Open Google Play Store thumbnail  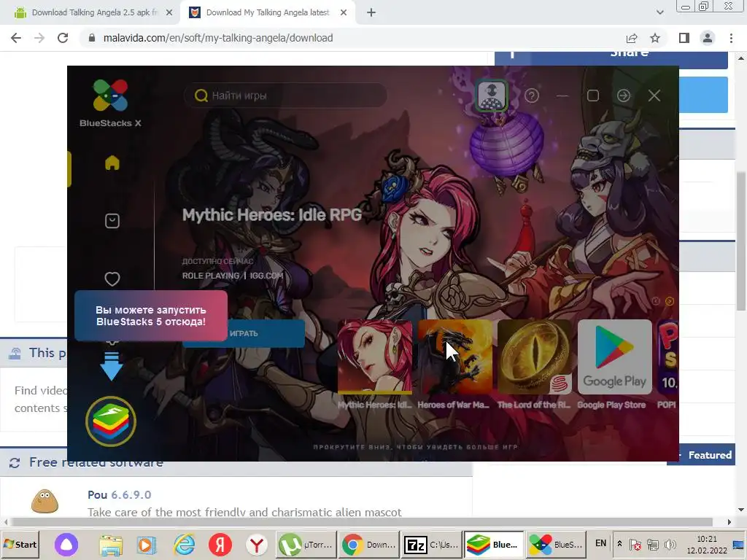(614, 357)
